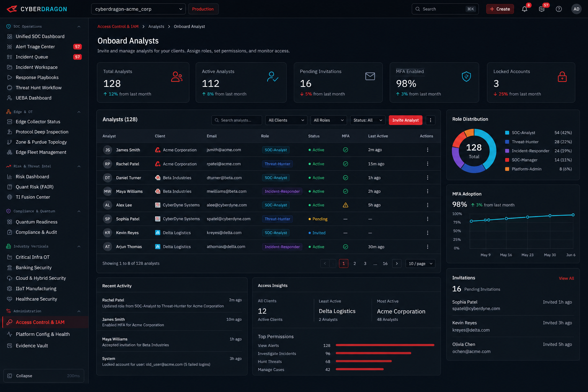Click the Invite Analyst button

pyautogui.click(x=405, y=120)
